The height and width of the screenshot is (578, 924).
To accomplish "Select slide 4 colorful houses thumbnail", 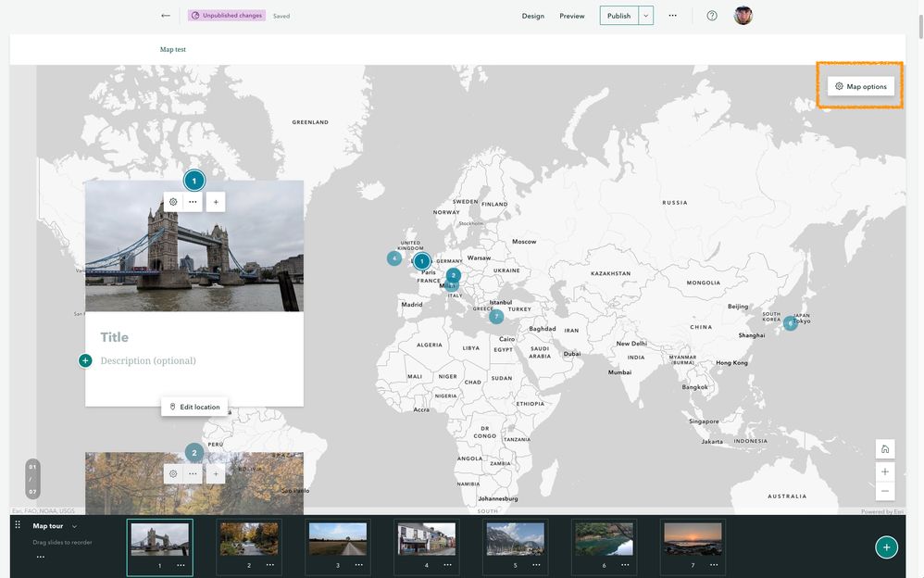I will (427, 538).
